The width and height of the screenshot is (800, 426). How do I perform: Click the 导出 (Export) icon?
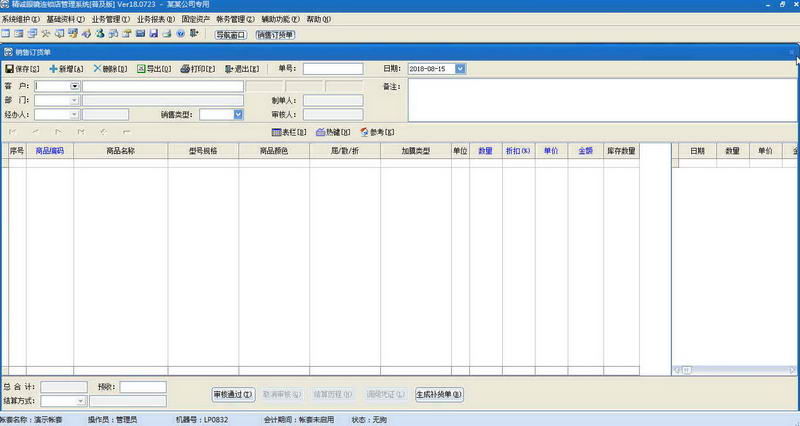[140, 69]
